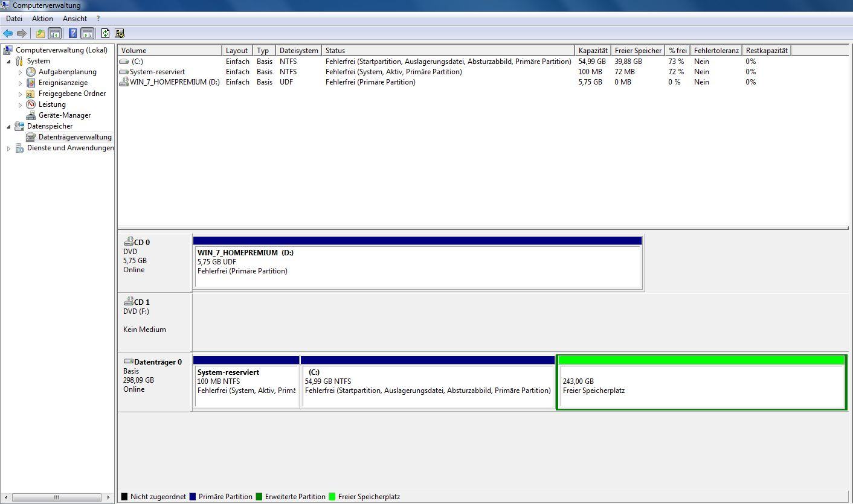
Task: Sort by the Fehlertoleranz column header
Action: coord(716,51)
